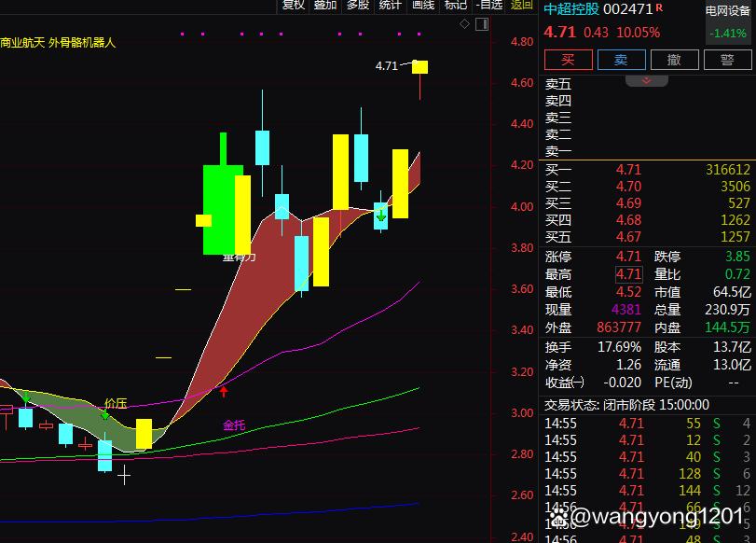The image size is (756, 543).
Task: Click the red up arrow signal on chart
Action: pyautogui.click(x=224, y=390)
